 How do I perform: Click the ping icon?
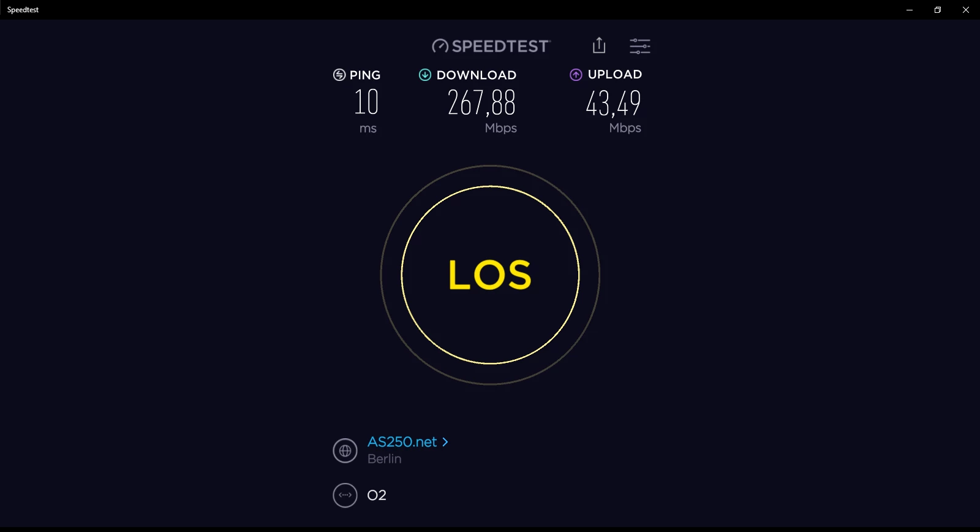coord(339,75)
